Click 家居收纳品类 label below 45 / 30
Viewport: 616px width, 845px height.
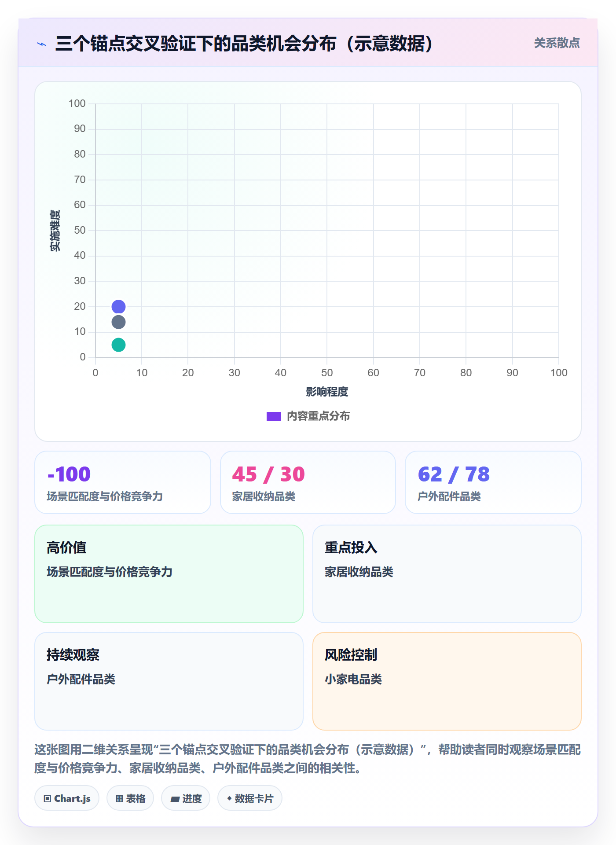(264, 496)
